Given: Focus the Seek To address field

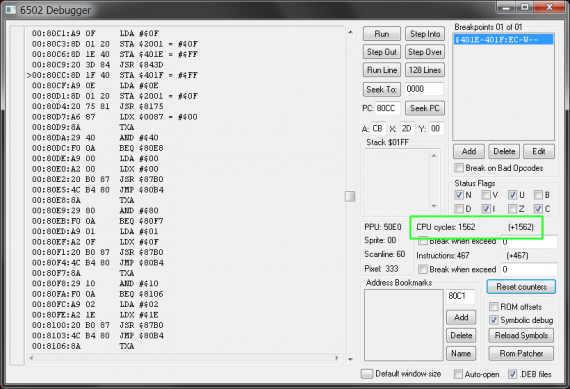Looking at the screenshot, I should (424, 89).
